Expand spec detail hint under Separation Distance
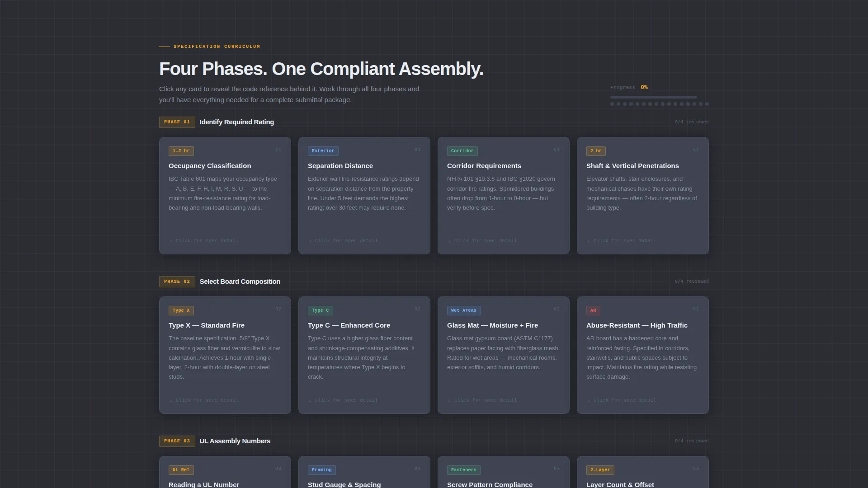This screenshot has width=868, height=488. (x=343, y=241)
